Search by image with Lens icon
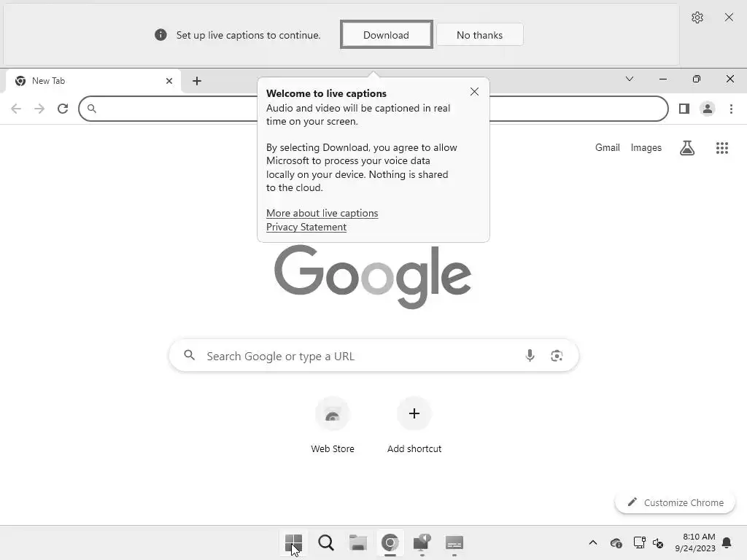747x560 pixels. pos(557,356)
